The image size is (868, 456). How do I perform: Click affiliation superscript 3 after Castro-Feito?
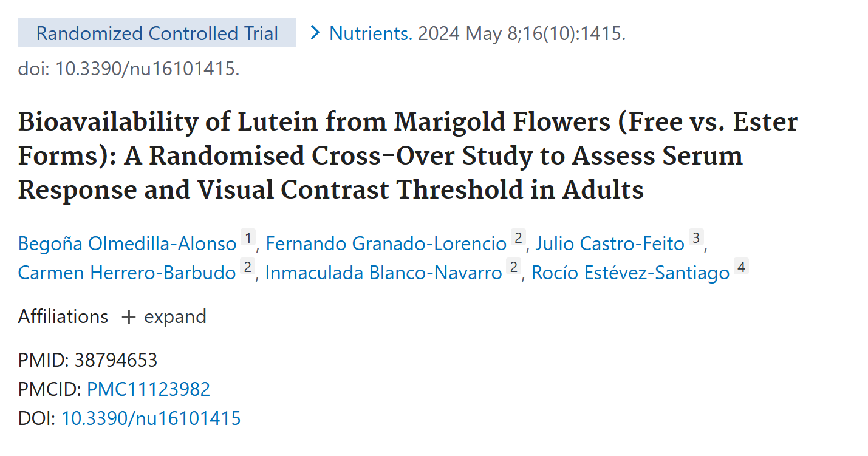696,237
